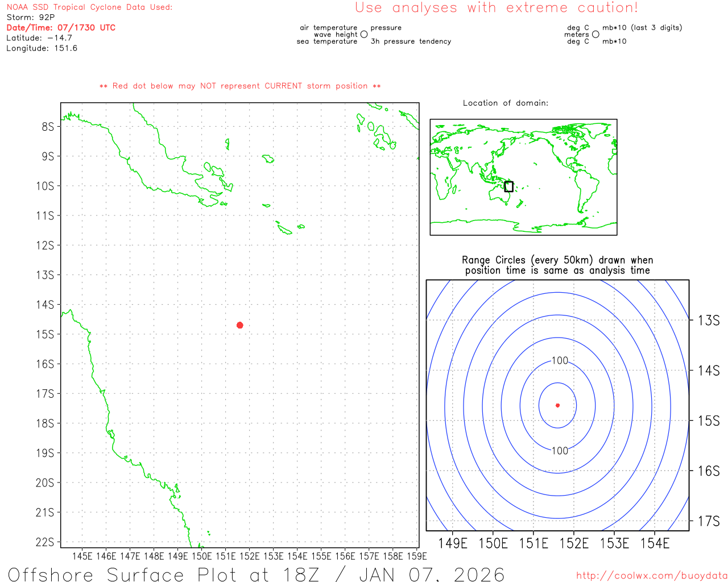
Task: Click the 15S label on range circles plot
Action: (x=709, y=421)
